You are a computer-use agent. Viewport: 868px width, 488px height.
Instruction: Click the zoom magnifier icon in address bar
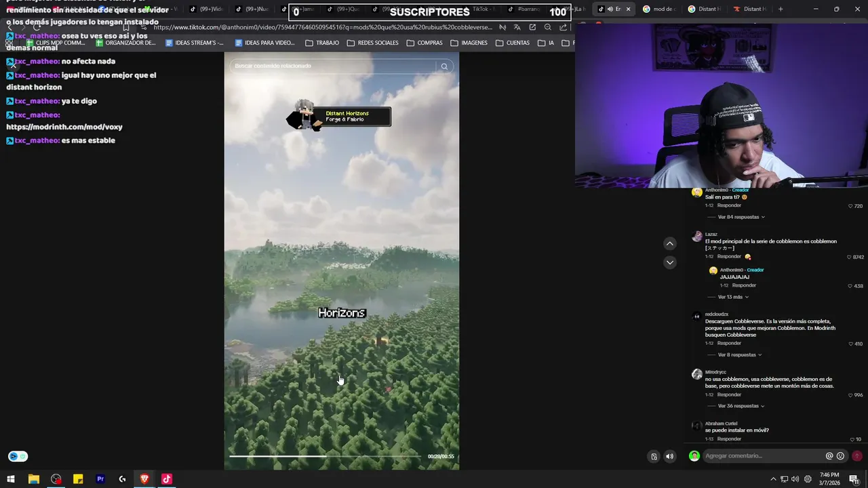[x=548, y=27]
